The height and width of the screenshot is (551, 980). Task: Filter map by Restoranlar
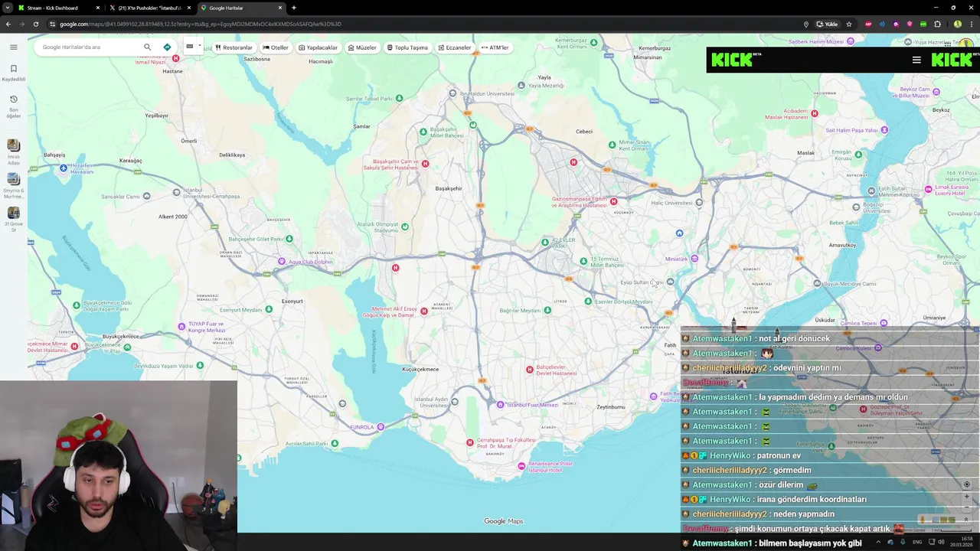234,47
